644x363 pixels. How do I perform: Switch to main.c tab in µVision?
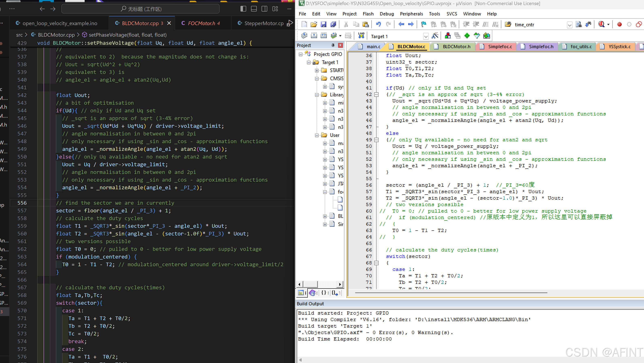(x=370, y=47)
